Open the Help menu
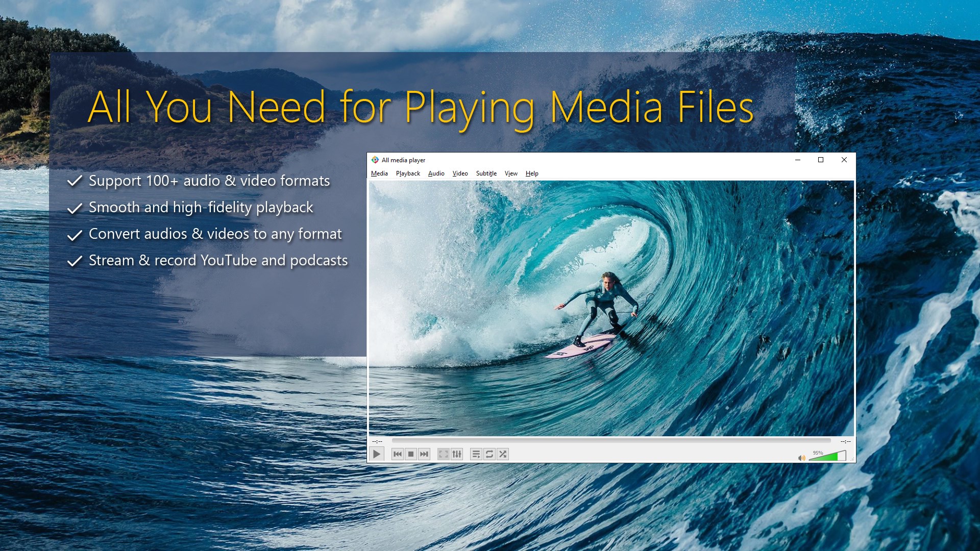980x551 pixels. (x=532, y=173)
